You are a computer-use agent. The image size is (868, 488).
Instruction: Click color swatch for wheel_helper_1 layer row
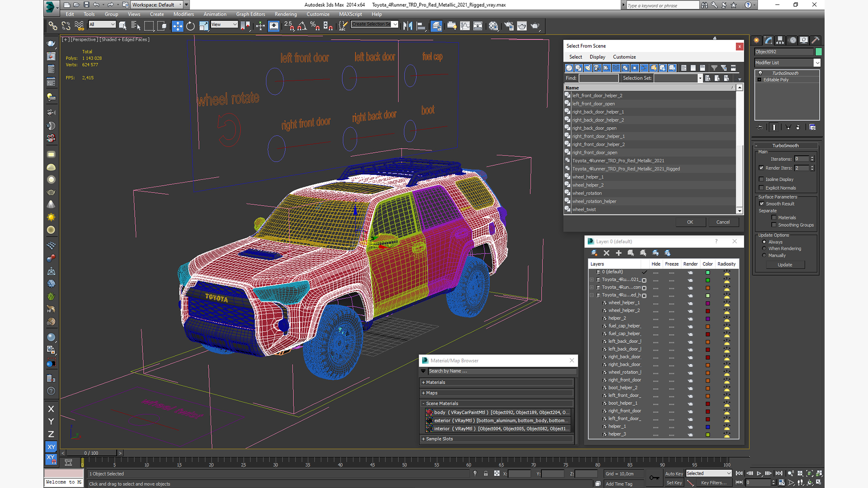click(708, 303)
